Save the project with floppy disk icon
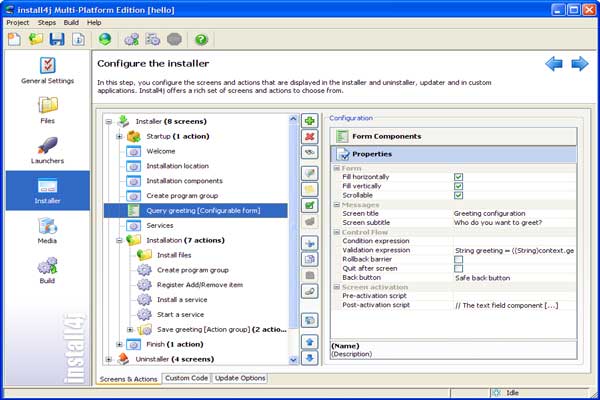This screenshot has height=400, width=600. pos(57,39)
